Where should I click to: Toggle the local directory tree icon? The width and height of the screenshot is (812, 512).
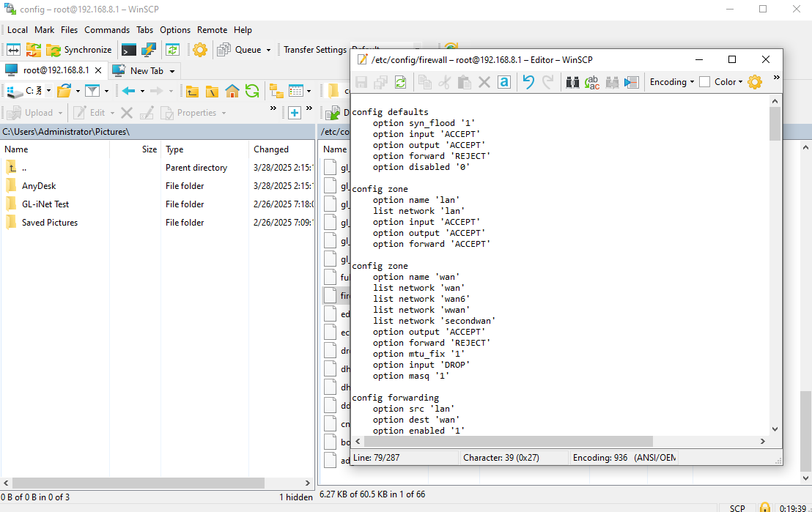tap(276, 91)
